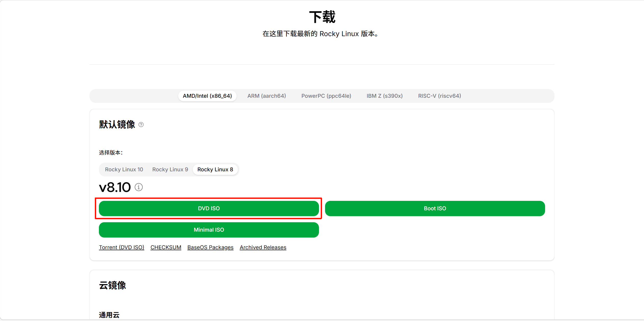Switch version to Rocky Linux 9
Viewport: 644px width, 321px height.
point(170,170)
